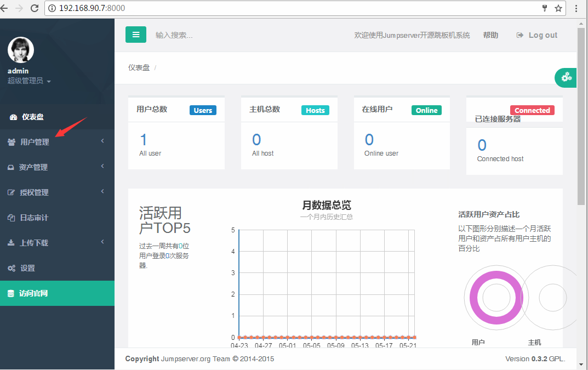Click the database icon beside 访问官网
This screenshot has width=588, height=370.
click(x=11, y=293)
